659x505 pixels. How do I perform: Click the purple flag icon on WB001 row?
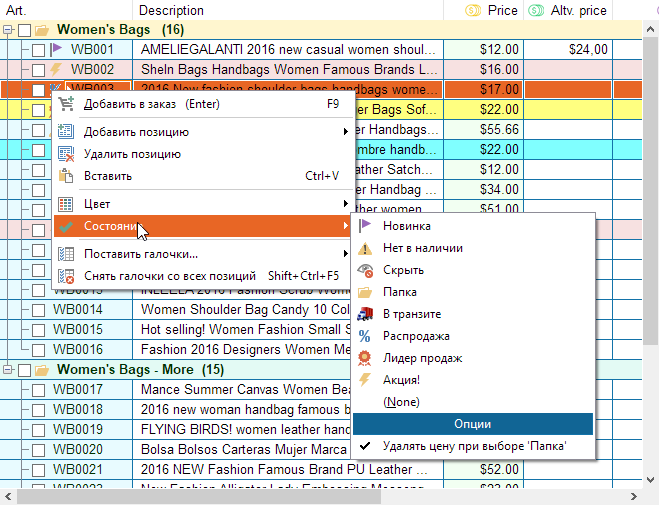56,49
